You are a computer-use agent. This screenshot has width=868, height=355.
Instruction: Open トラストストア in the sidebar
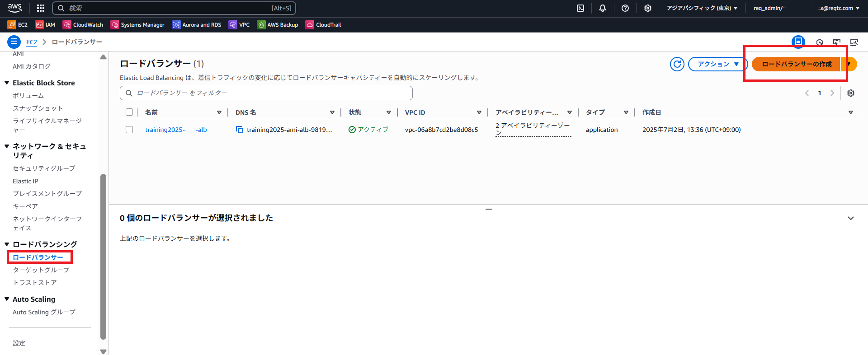[35, 283]
